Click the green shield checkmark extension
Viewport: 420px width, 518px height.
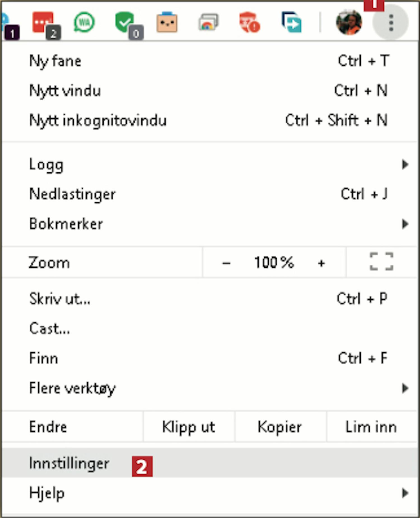(x=125, y=22)
